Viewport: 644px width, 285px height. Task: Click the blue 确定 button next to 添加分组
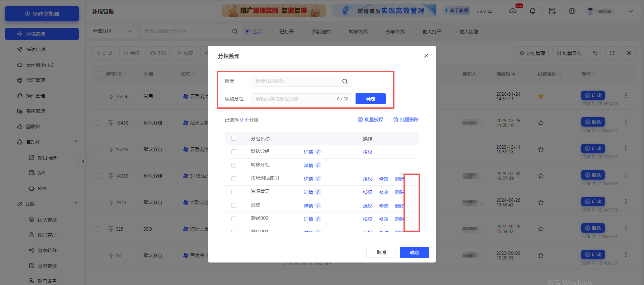(x=370, y=99)
